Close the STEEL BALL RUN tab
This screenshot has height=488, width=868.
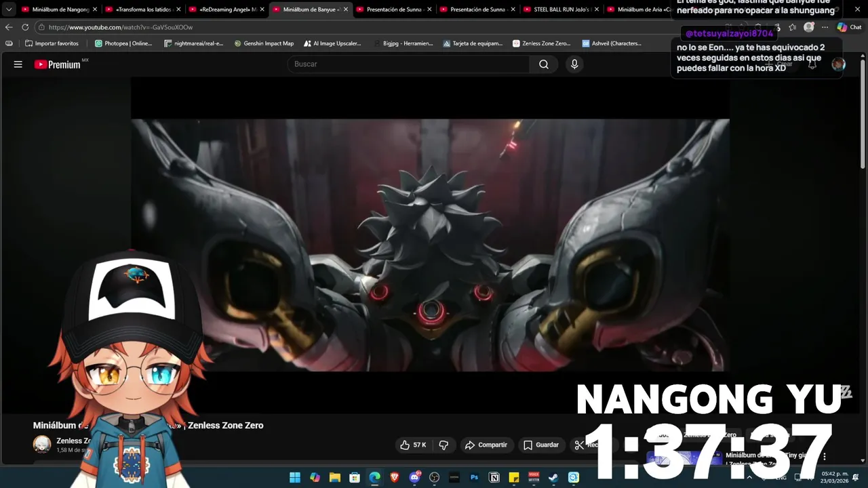tap(597, 9)
